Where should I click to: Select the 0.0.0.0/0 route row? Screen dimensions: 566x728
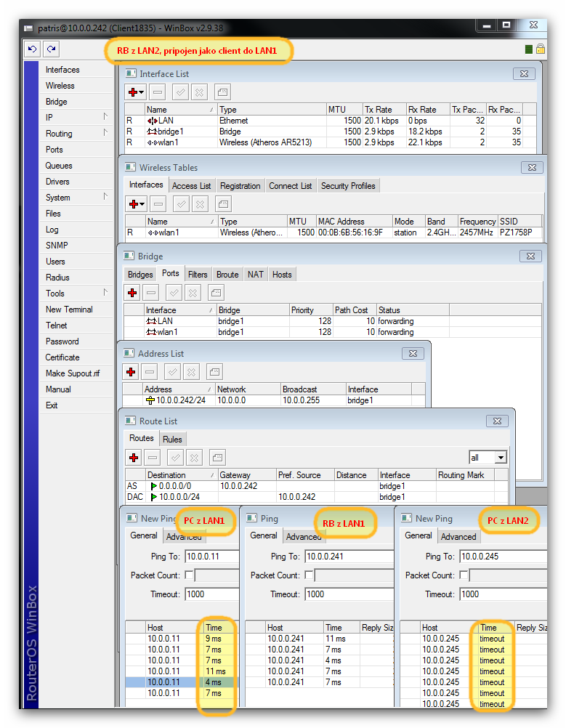tap(316, 486)
